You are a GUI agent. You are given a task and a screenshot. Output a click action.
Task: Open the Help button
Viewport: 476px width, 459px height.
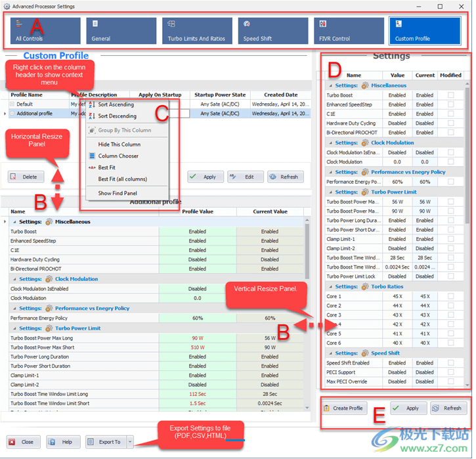coord(63,442)
